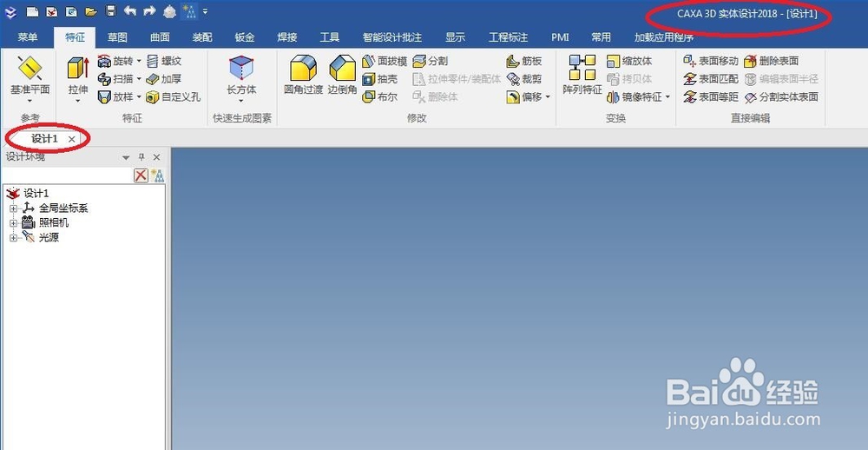Redo action with right arrow icon
This screenshot has height=450, width=868.
(149, 10)
